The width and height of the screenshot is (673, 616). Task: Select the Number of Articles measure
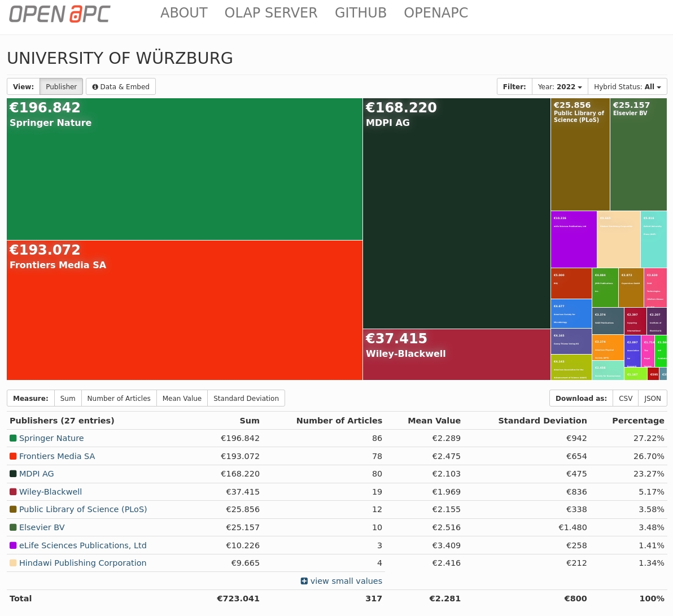click(x=119, y=399)
